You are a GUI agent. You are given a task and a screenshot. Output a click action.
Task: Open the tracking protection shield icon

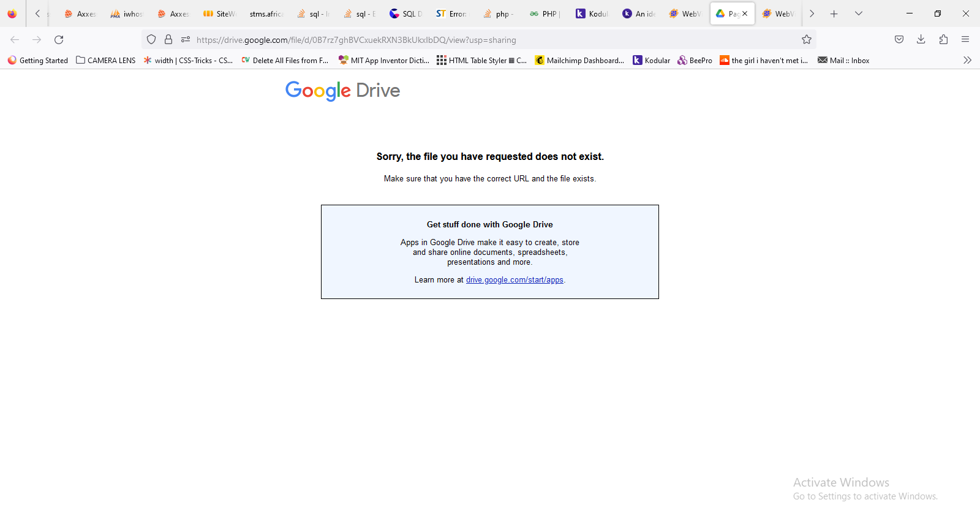[151, 40]
